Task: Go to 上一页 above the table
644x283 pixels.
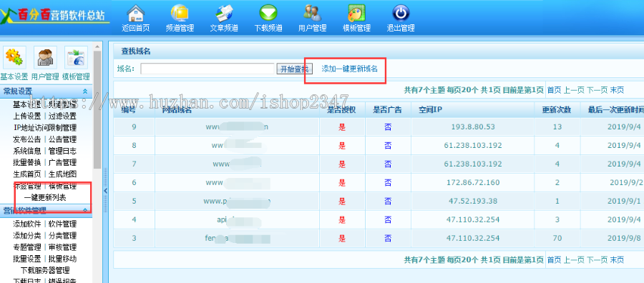Action: point(574,90)
